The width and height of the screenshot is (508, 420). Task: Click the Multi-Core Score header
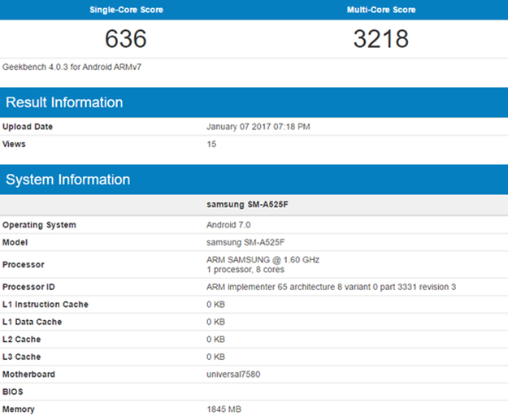click(x=381, y=10)
